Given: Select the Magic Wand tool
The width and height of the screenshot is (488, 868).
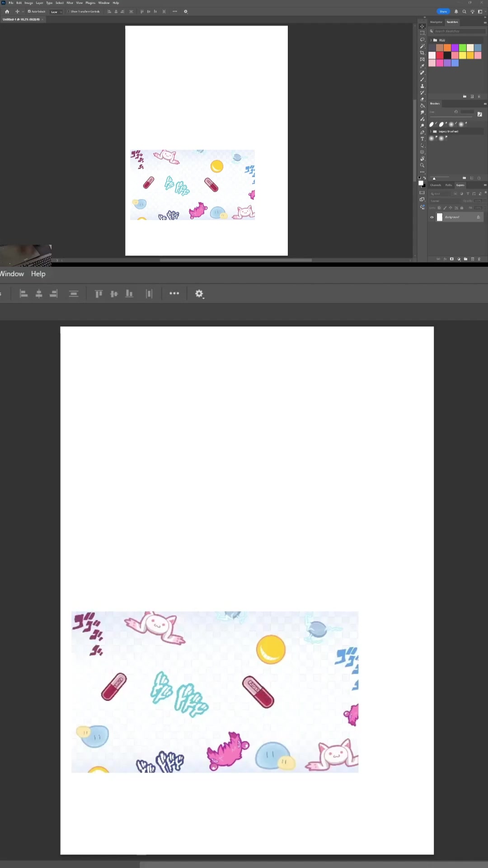Looking at the screenshot, I should tap(422, 46).
